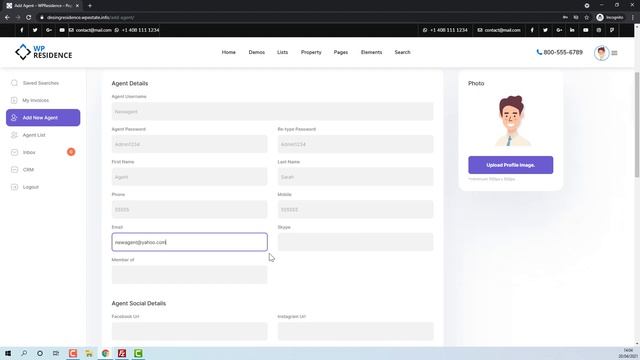This screenshot has width=640, height=360.
Task: Click the Logout sidebar icon
Action: click(x=14, y=187)
